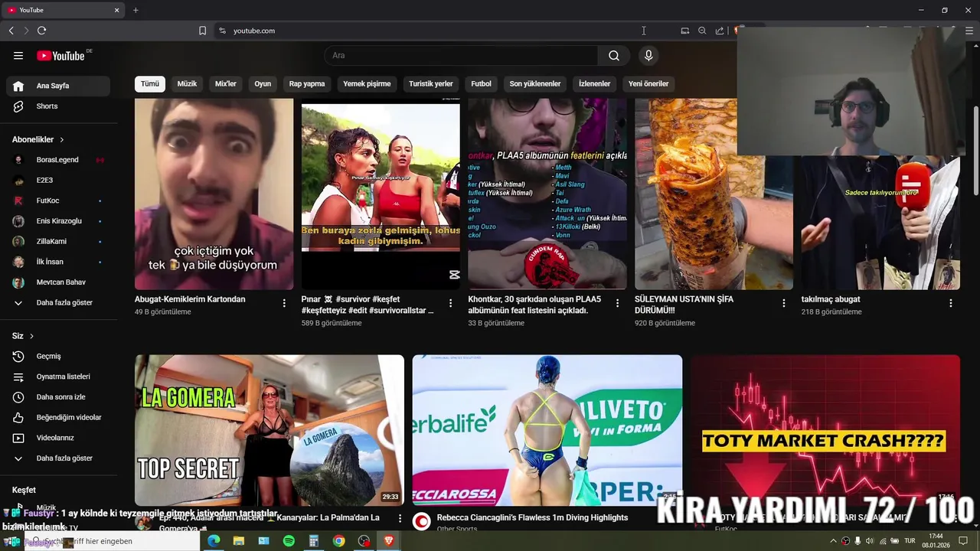Reload the page in browser toolbar
This screenshot has height=551, width=980.
click(41, 31)
